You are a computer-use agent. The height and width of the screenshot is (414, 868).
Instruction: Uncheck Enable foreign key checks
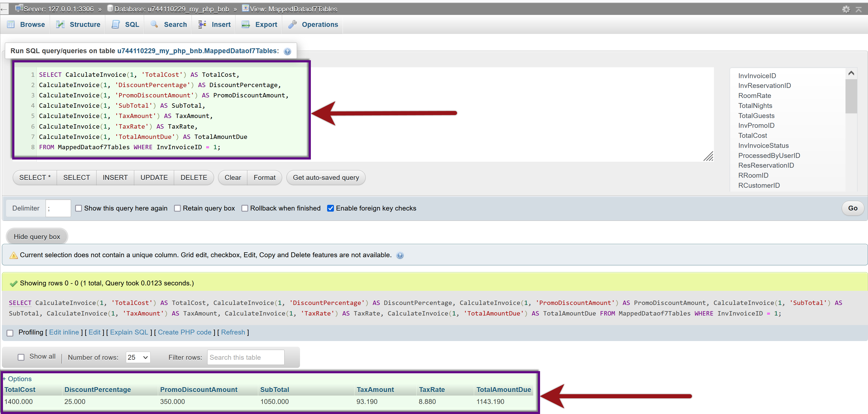coord(330,208)
